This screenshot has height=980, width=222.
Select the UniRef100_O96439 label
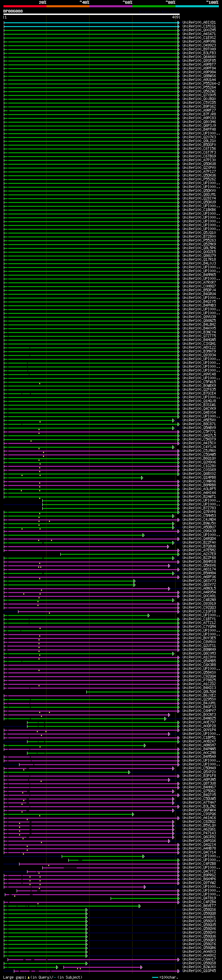pyautogui.click(x=199, y=532)
